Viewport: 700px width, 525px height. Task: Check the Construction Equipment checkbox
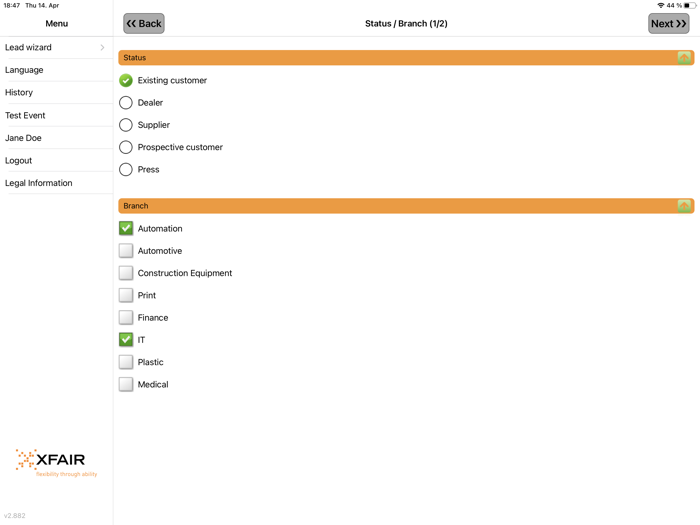pos(126,273)
